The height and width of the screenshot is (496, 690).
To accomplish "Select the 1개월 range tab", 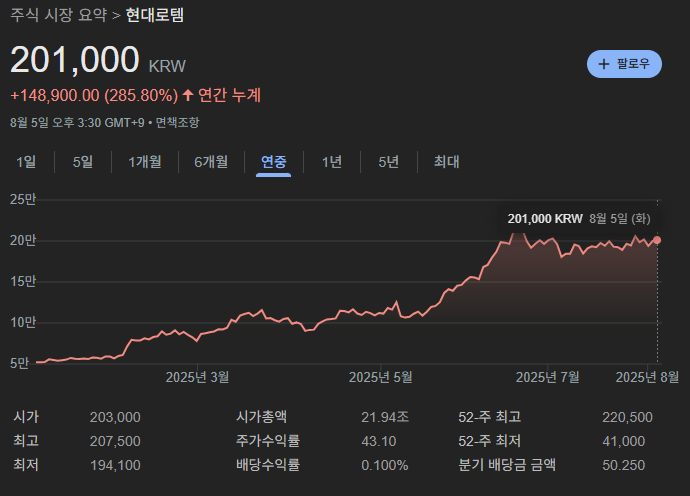I will pyautogui.click(x=145, y=162).
